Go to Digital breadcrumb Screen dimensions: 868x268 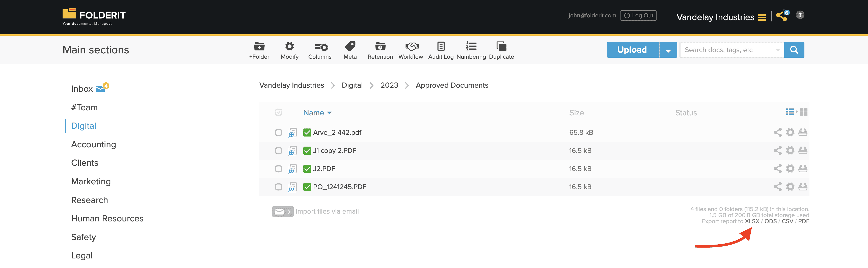click(x=352, y=85)
